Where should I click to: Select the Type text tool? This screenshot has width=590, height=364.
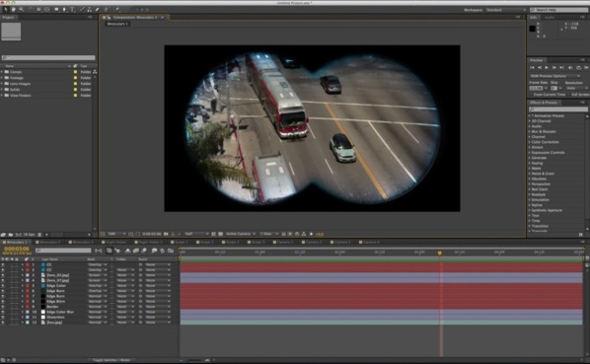(x=72, y=10)
